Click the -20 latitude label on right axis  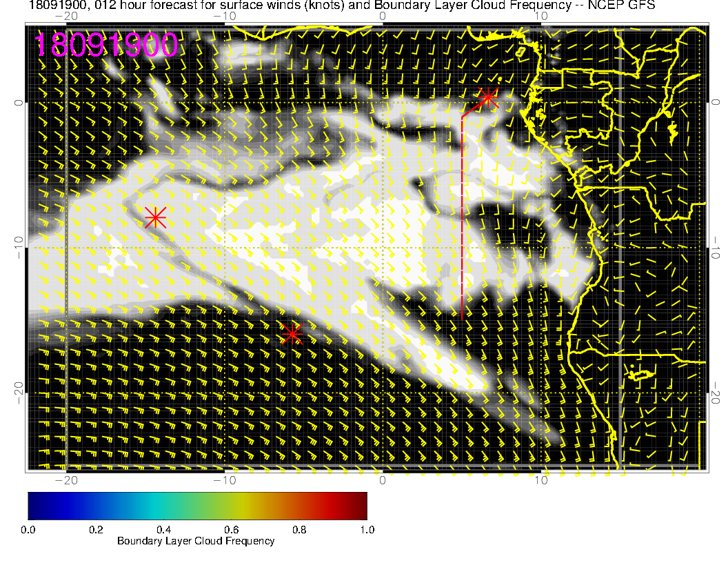point(718,393)
